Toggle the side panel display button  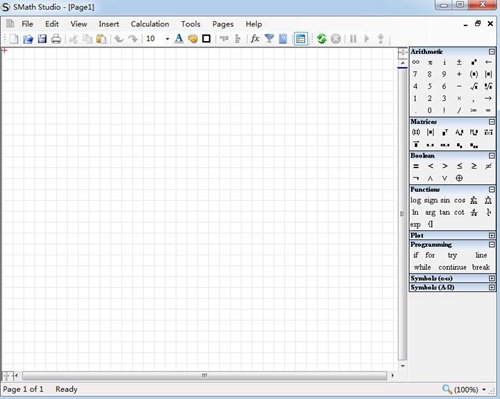301,39
